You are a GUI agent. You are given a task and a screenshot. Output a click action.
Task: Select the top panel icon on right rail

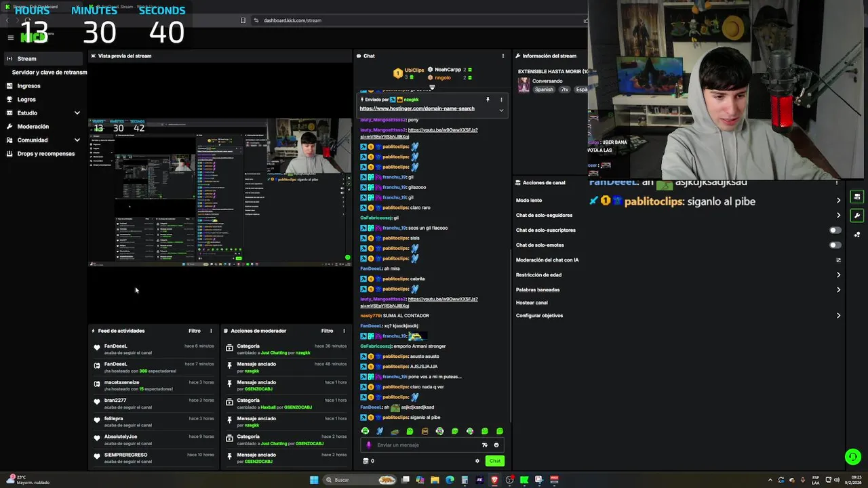click(x=857, y=197)
